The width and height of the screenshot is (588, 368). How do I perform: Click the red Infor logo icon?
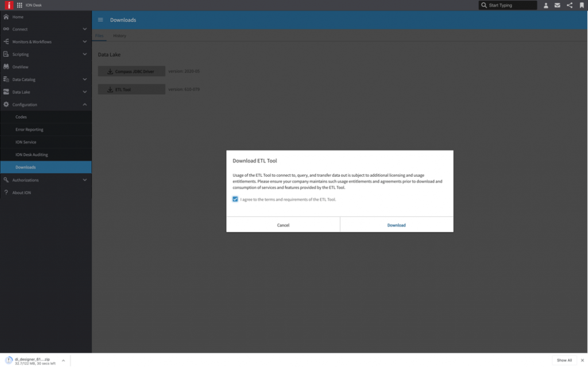click(x=9, y=5)
